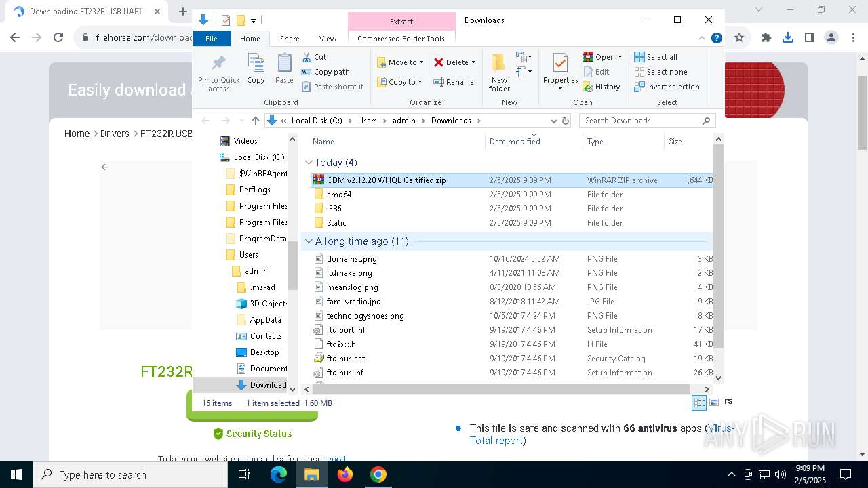Click the History button
Screen dimensions: 868x488
tap(601, 87)
